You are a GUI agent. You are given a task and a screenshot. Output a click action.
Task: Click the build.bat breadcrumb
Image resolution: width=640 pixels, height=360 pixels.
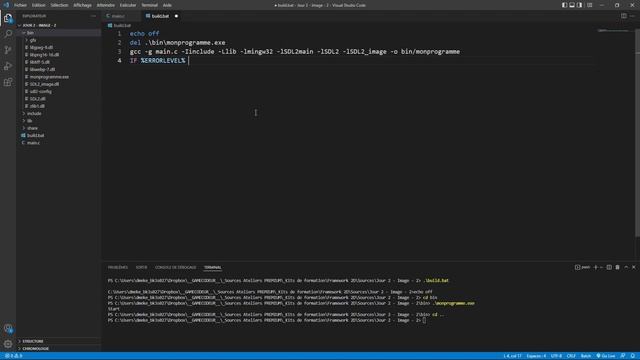(x=120, y=25)
